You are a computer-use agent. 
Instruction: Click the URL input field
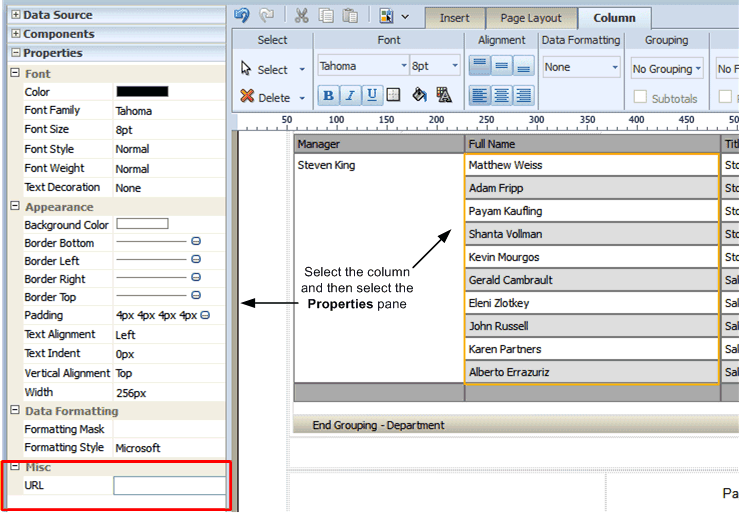coord(169,485)
